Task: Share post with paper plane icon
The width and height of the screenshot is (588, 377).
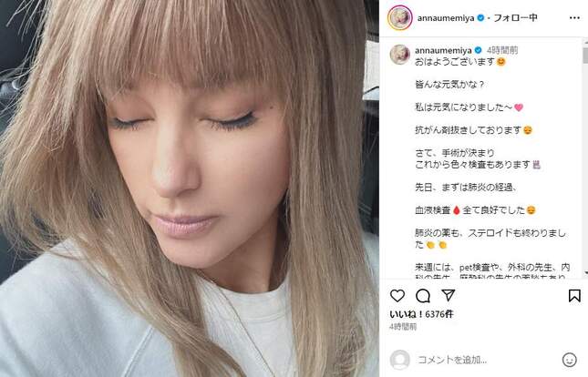Action: click(x=449, y=295)
